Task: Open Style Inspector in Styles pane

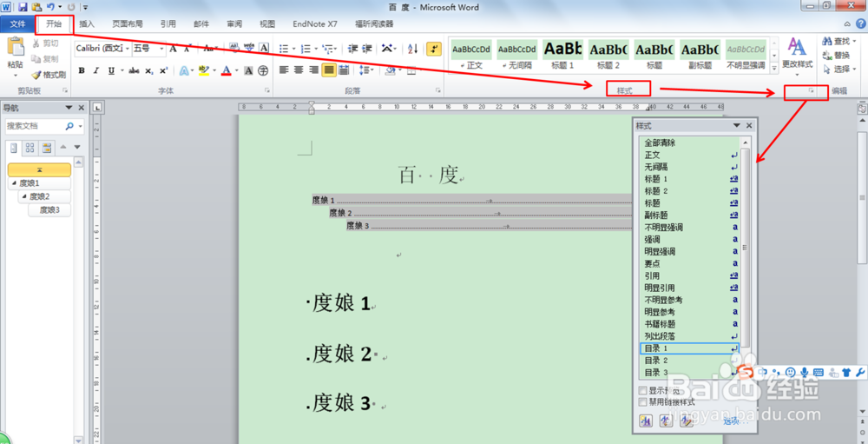Action: pos(666,421)
